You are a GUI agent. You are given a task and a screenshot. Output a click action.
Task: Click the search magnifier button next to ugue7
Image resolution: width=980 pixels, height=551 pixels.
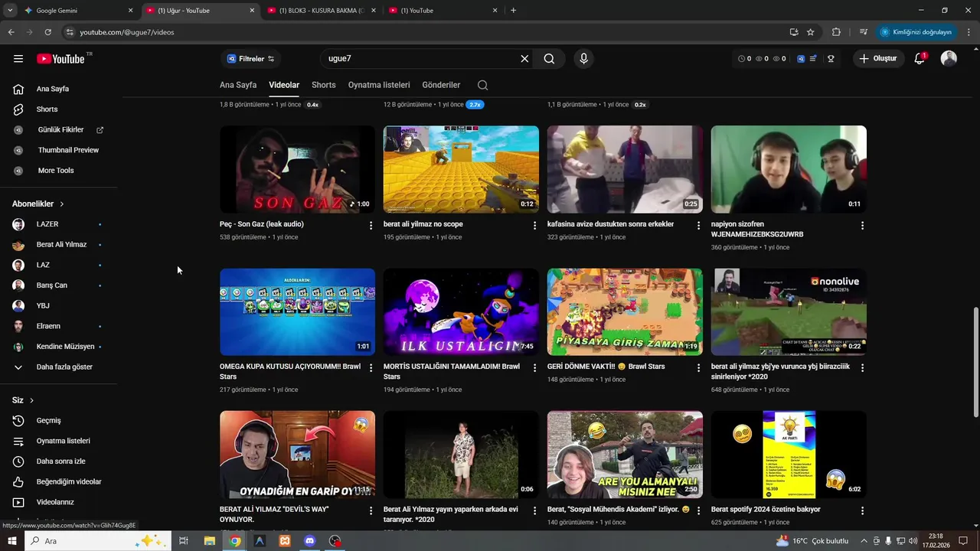coord(549,59)
